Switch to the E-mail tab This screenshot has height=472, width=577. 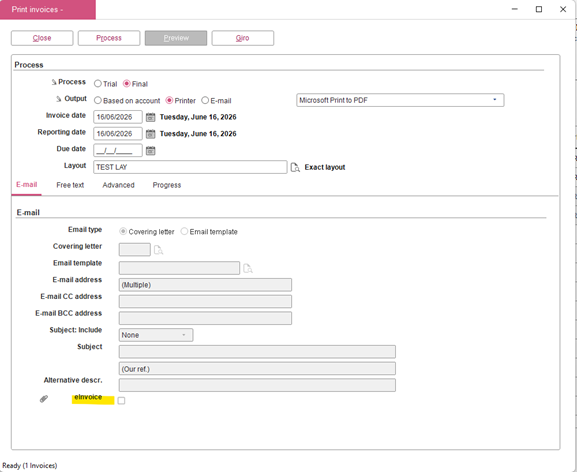26,185
